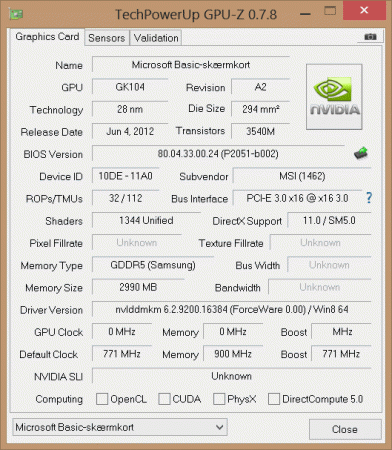Click GPU Clock row Memory value 0 MHz

[x=233, y=331]
